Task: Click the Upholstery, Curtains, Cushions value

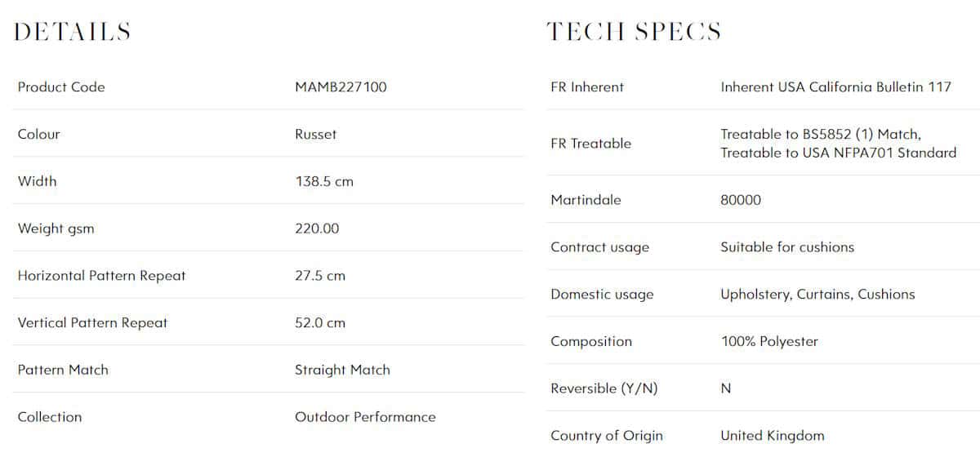Action: point(817,295)
